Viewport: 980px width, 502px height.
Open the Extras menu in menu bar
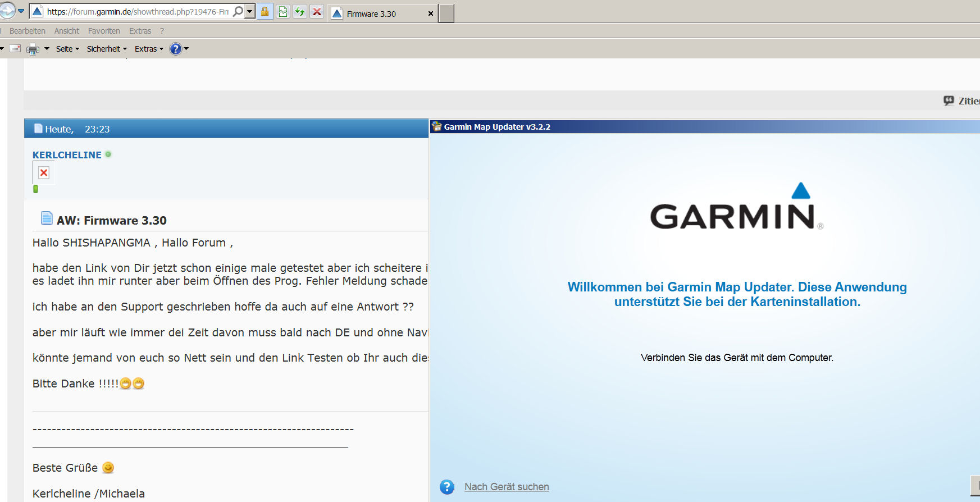pyautogui.click(x=140, y=31)
